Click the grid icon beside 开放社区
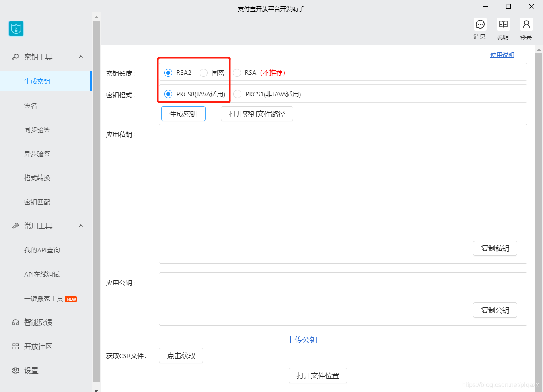 coord(16,347)
